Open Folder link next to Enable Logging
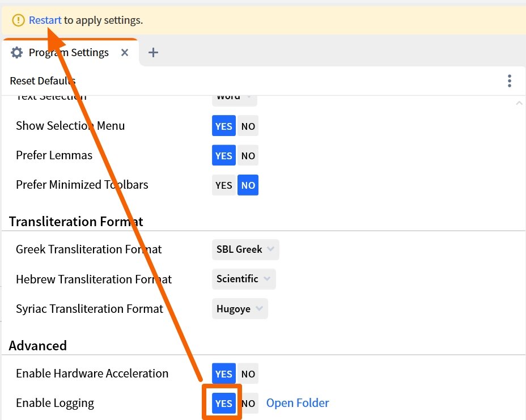 [298, 403]
